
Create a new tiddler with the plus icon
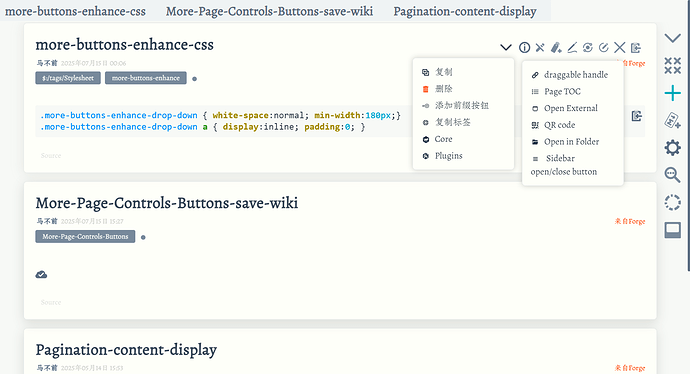pyautogui.click(x=672, y=93)
